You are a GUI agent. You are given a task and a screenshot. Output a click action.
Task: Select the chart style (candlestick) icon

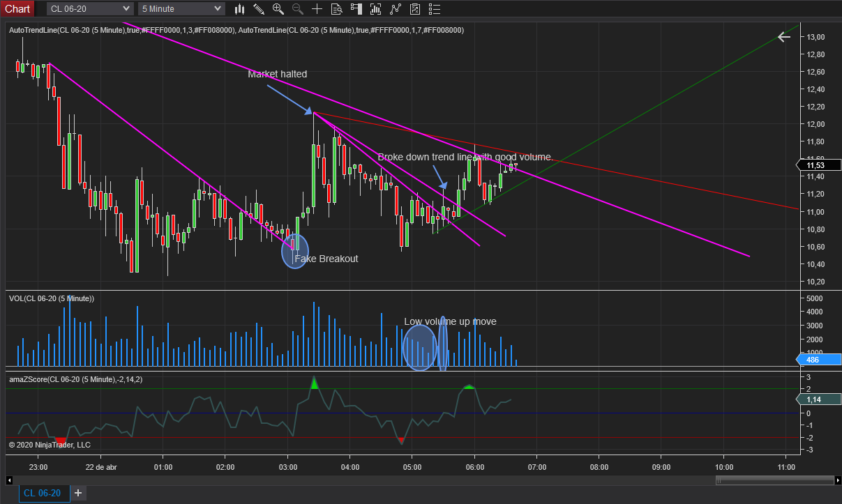[x=239, y=9]
